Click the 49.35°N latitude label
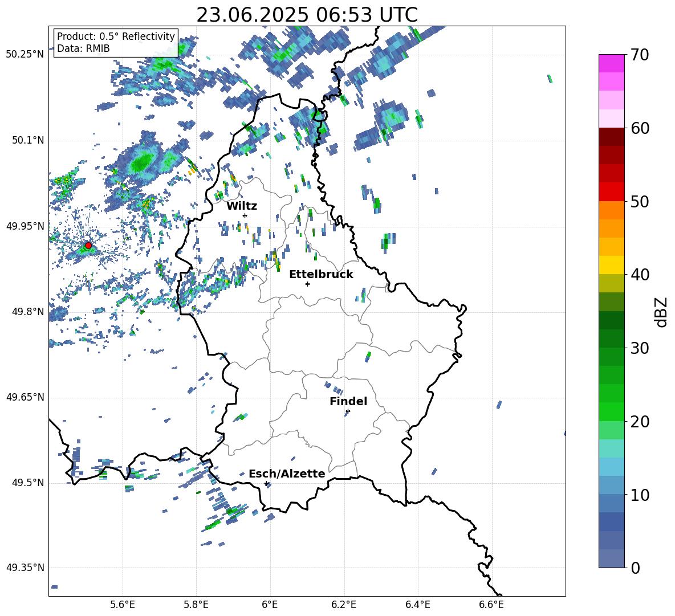 (x=25, y=568)
